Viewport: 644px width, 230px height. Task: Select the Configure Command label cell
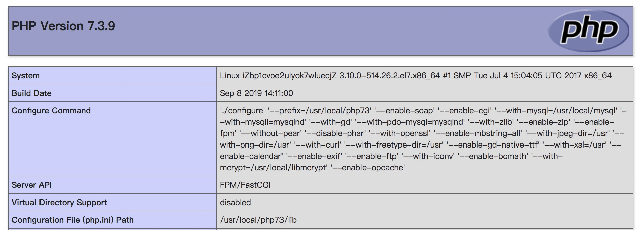(x=112, y=139)
